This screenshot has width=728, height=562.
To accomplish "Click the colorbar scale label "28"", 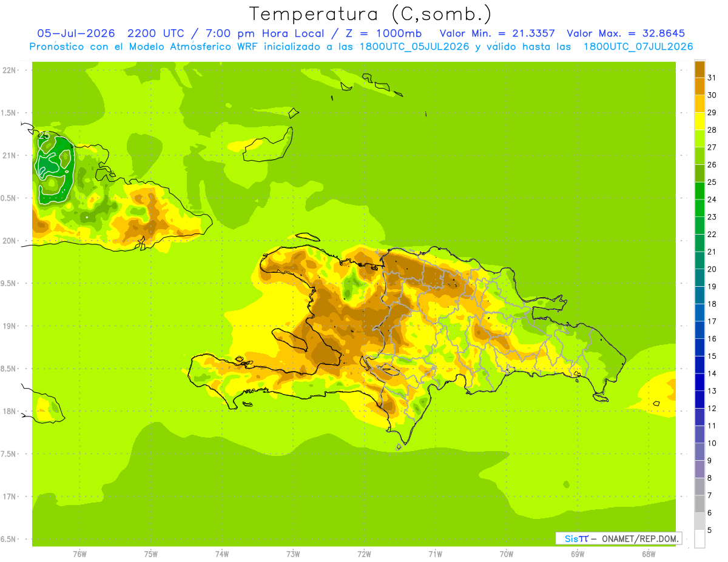I will (x=712, y=130).
